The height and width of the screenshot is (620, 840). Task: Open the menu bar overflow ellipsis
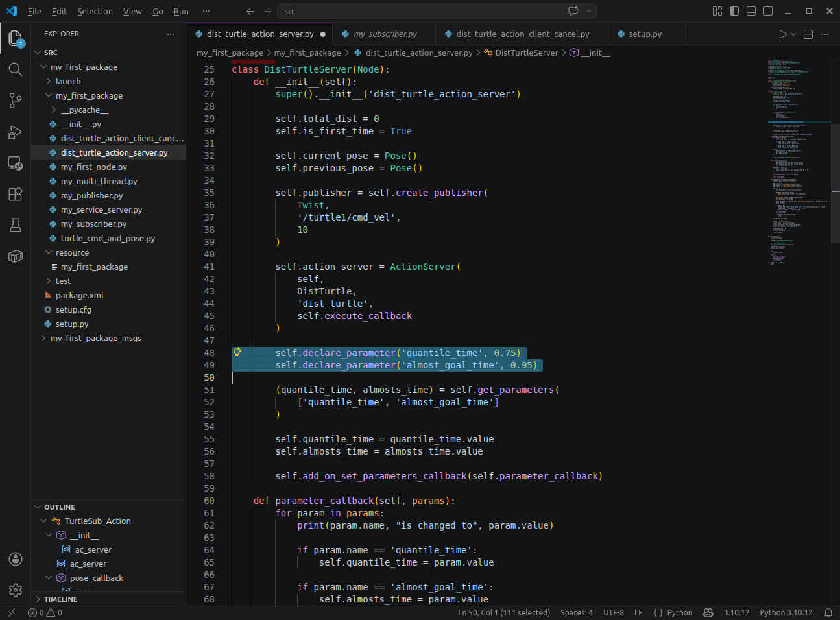(x=206, y=11)
